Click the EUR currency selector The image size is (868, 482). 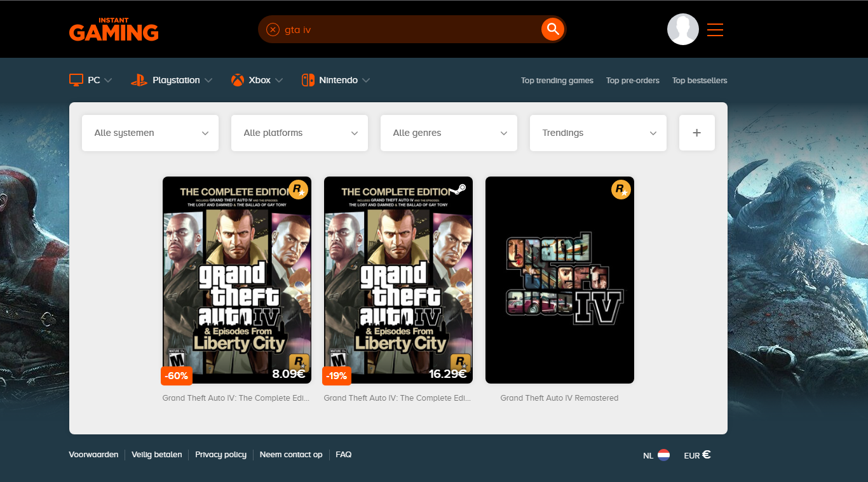(x=697, y=455)
